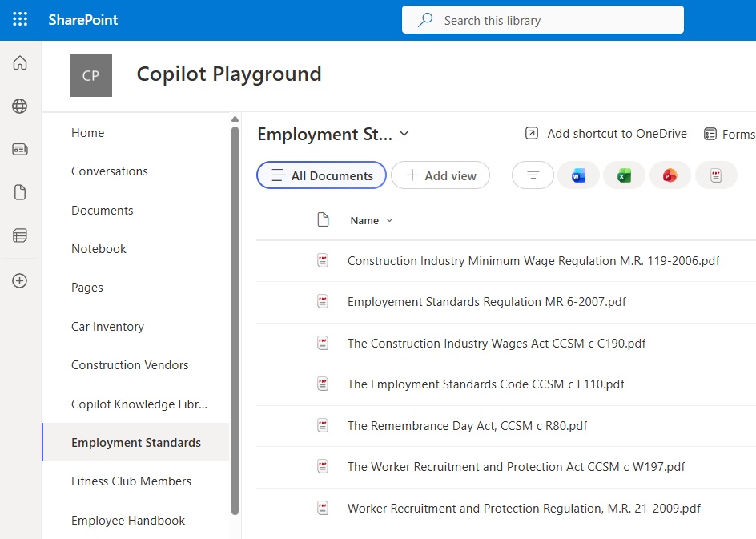Open My sites globe icon
The image size is (756, 539).
tap(20, 106)
